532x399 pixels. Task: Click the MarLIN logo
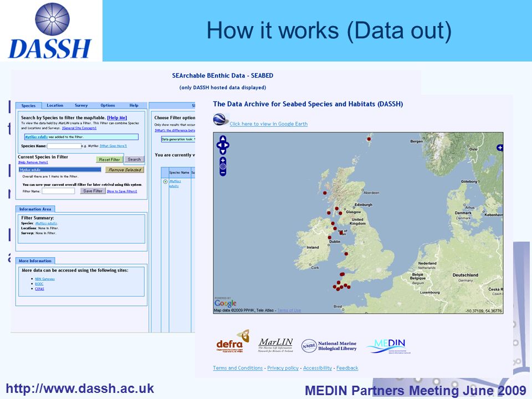point(275,345)
